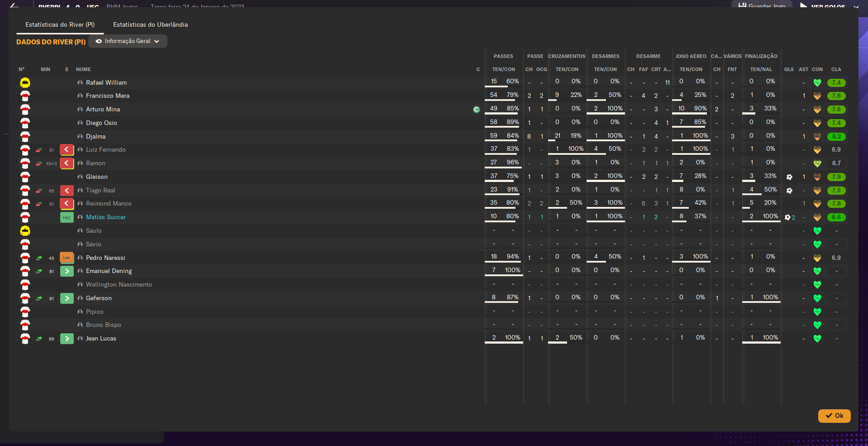Click the 8.6 rating badge for Matías Succar

[x=836, y=217]
